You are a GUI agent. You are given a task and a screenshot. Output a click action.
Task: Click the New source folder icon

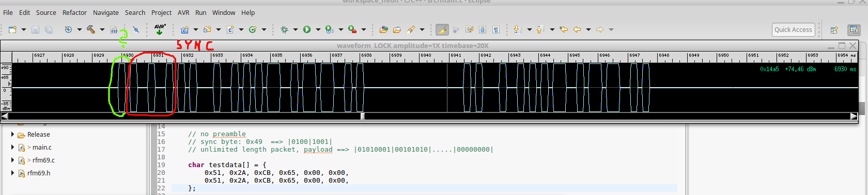(x=207, y=29)
